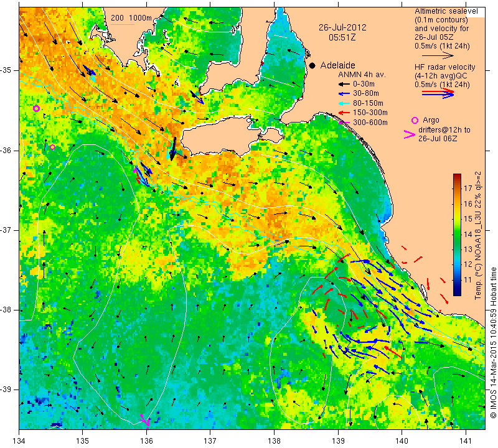
Task: Click the date text '26-Jul-2012'
Action: (342, 27)
